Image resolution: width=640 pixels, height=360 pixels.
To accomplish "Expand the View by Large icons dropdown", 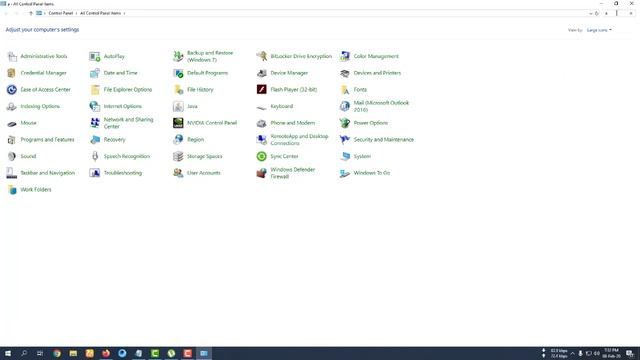I will tap(599, 30).
